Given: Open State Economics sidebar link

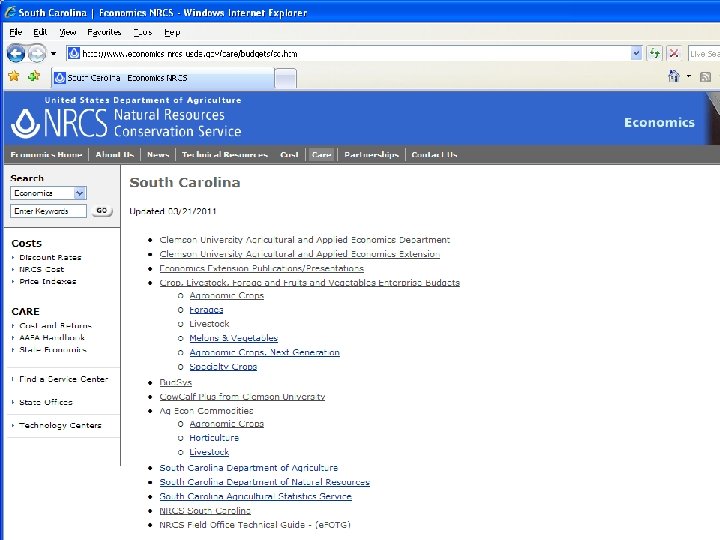Looking at the screenshot, I should coord(53,350).
